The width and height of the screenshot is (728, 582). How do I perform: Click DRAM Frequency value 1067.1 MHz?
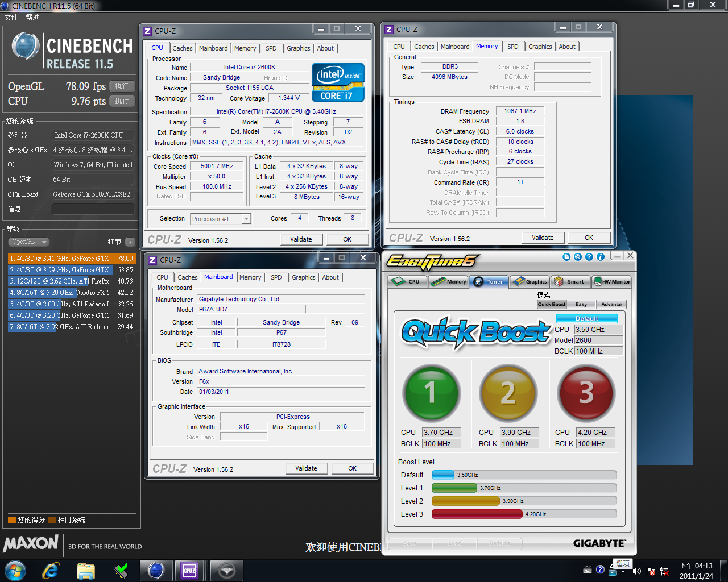520,111
